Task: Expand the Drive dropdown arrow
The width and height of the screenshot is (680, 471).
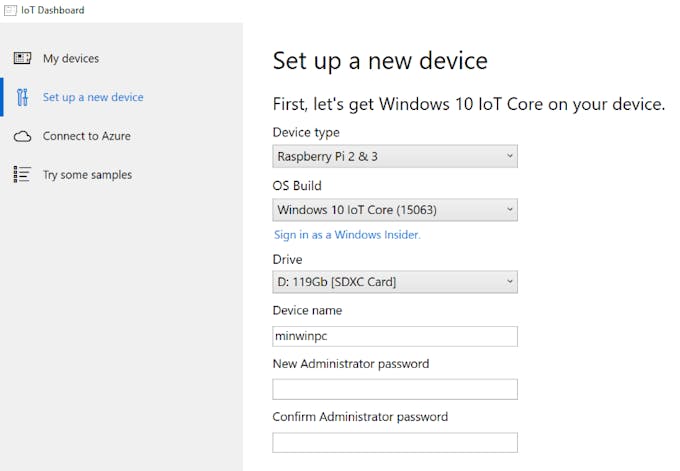Action: point(510,281)
